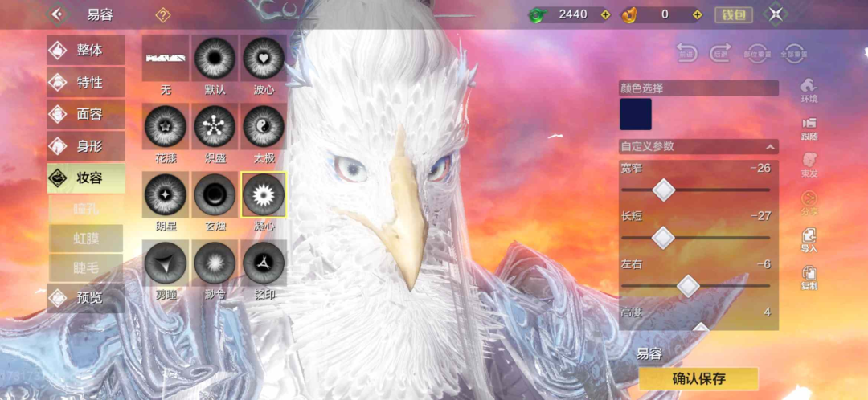Click the 复制 copy icon

pos(809,278)
